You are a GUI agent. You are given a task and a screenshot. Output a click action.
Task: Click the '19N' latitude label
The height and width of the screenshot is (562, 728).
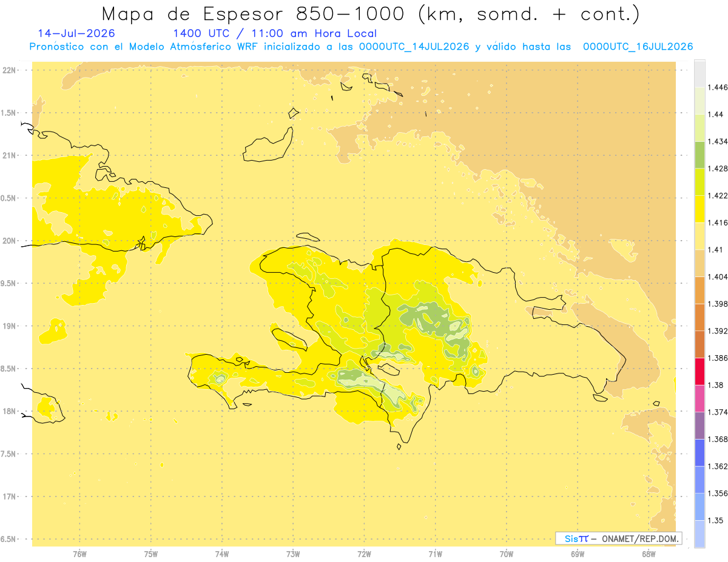click(9, 326)
